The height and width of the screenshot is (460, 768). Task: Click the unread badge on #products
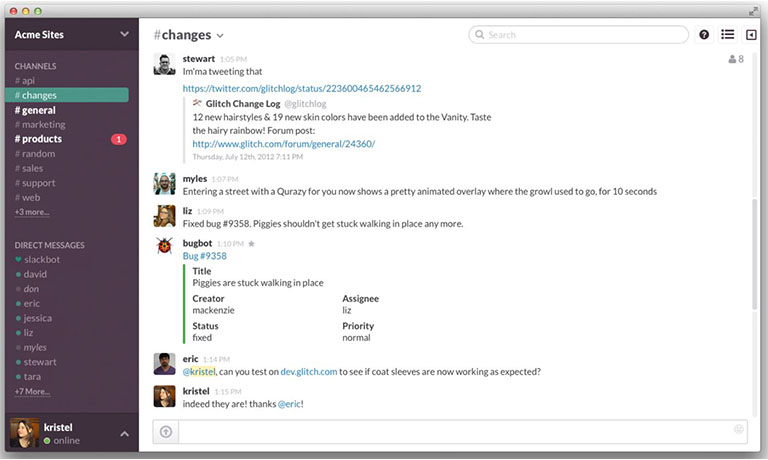119,139
